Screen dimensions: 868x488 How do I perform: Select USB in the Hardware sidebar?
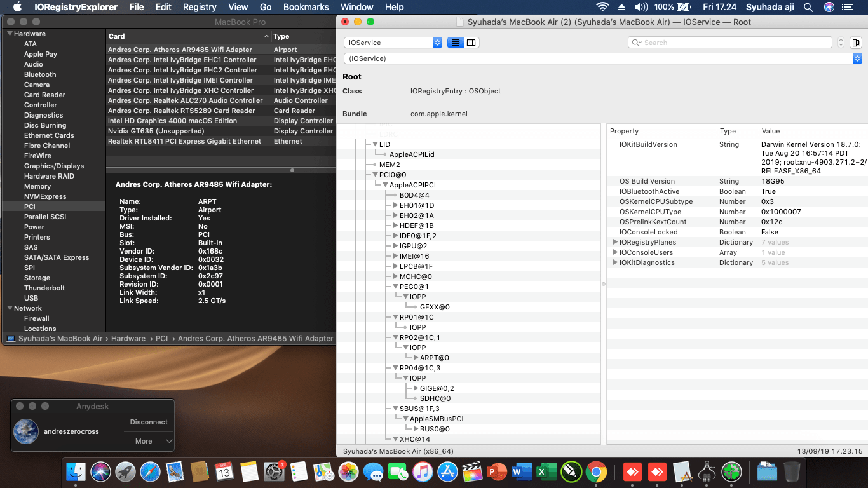pos(31,298)
